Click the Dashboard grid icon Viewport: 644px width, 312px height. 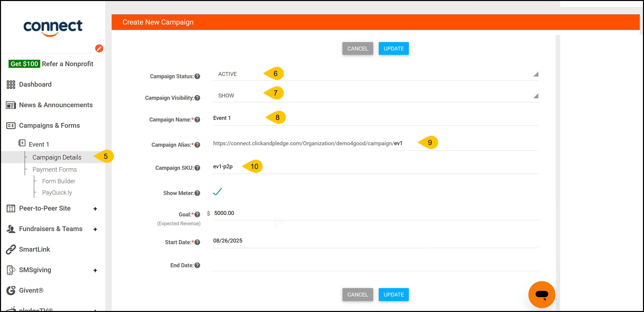click(x=11, y=85)
